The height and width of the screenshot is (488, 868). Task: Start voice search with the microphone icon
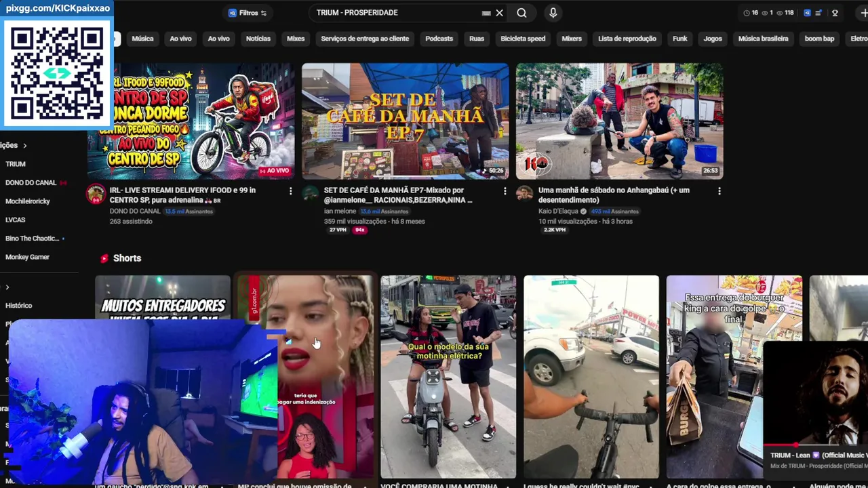[553, 13]
